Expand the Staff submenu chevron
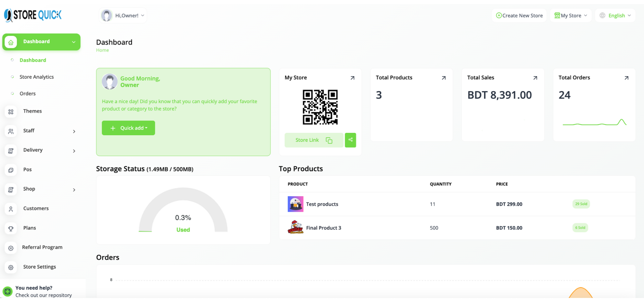Viewport: 644px width, 302px height. 74,132
